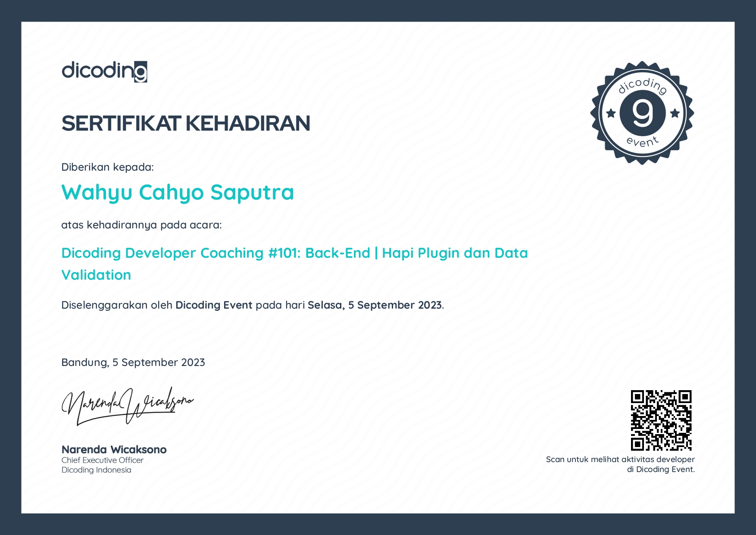Click the right star in the badge
756x535 pixels.
[x=675, y=113]
